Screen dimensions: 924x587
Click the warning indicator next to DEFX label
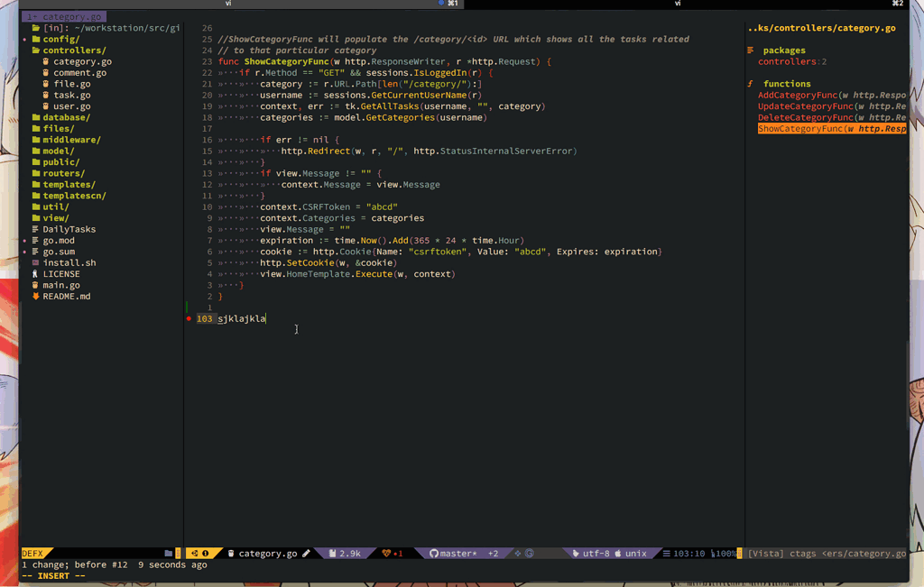coord(207,553)
